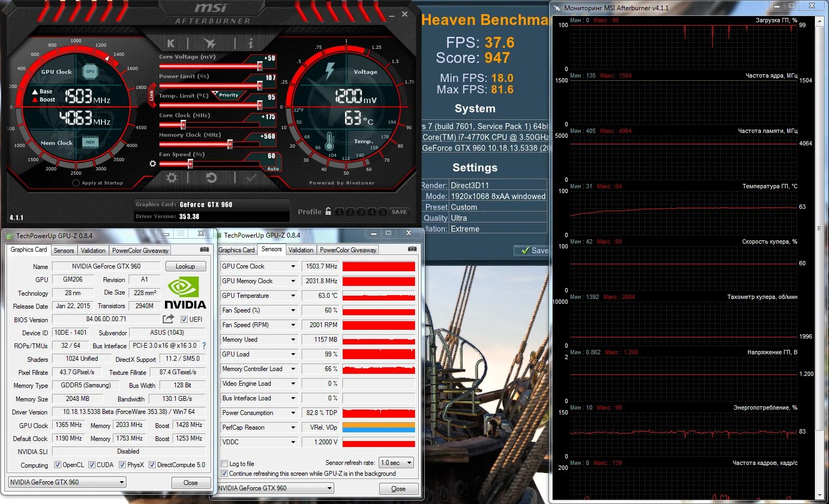This screenshot has height=504, width=829.
Task: Toggle the PhysX checkbox
Action: click(x=123, y=465)
